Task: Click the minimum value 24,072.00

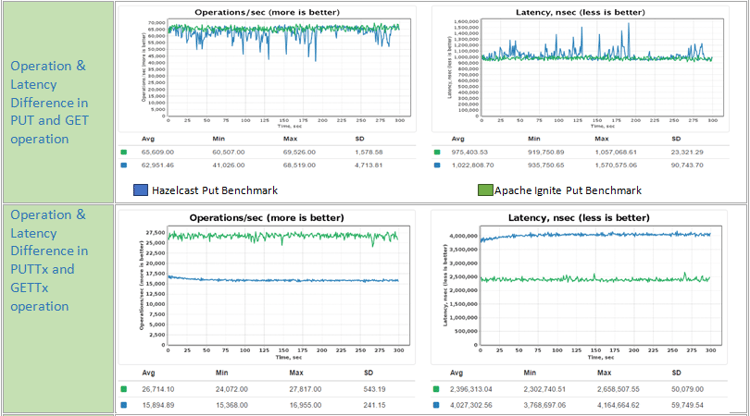Action: 232,389
